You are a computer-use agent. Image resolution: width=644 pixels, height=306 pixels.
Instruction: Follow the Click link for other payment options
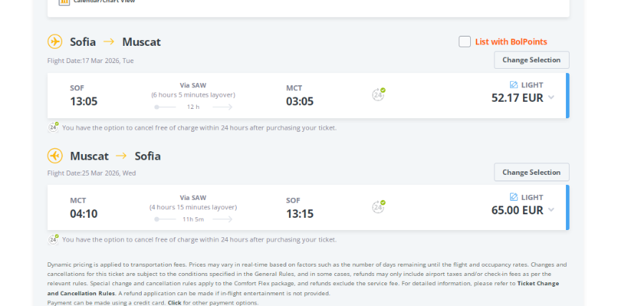pyautogui.click(x=174, y=302)
